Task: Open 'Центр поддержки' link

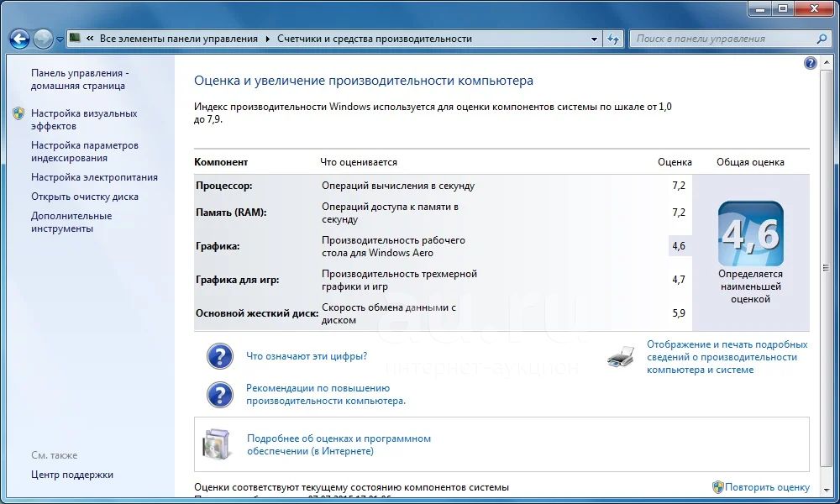Action: pos(71,475)
